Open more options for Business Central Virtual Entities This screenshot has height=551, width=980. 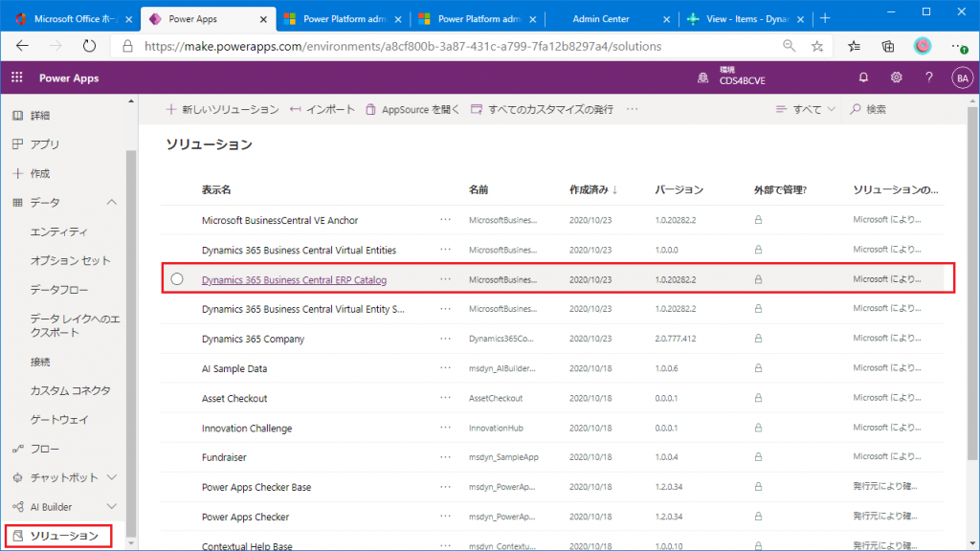445,250
